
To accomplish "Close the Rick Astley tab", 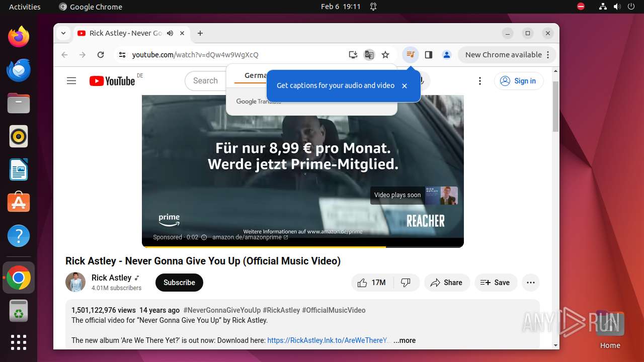I will pos(182,33).
